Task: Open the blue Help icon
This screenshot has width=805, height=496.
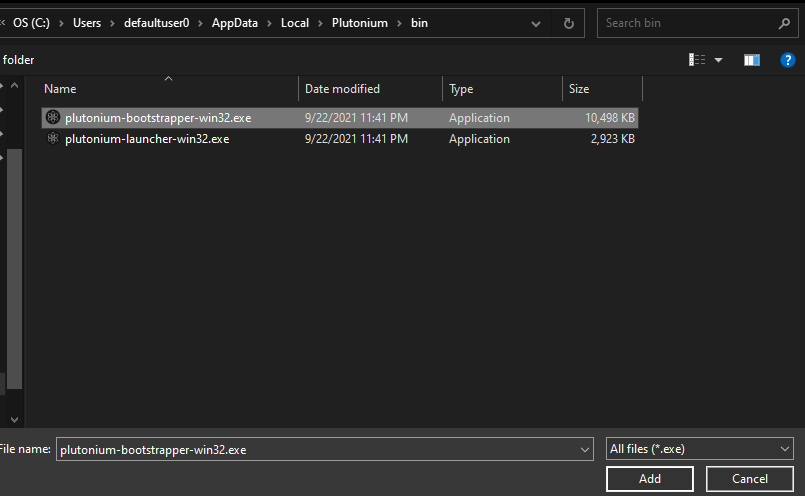Action: (x=787, y=60)
